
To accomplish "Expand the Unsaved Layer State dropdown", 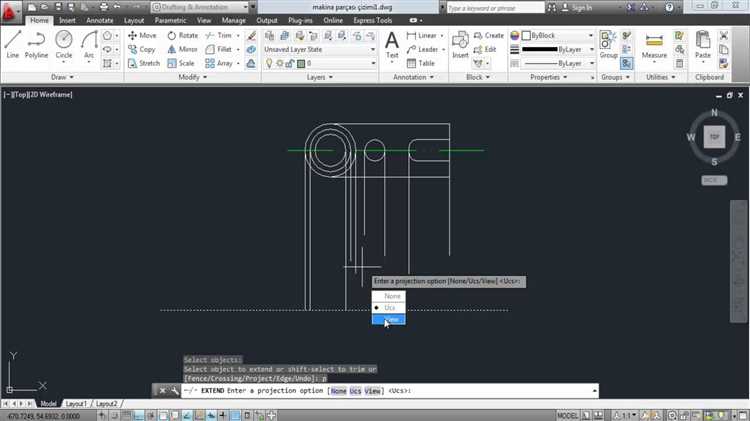I will click(319, 49).
